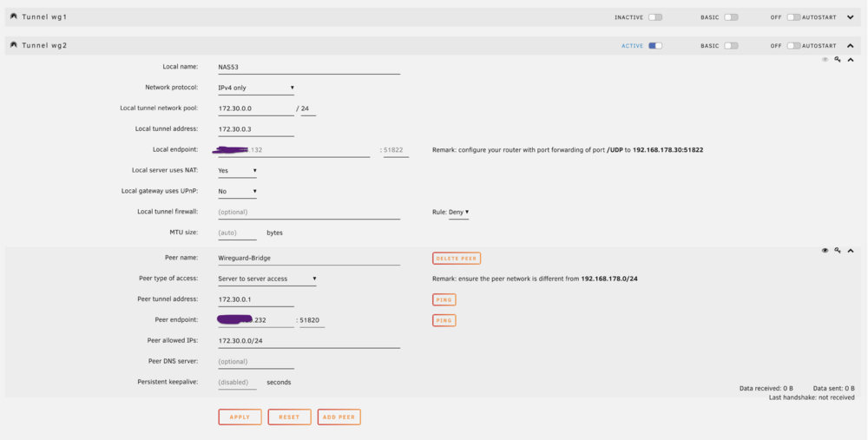868x440 pixels.
Task: Toggle the eye icon in the local tunnel section
Action: 825,59
